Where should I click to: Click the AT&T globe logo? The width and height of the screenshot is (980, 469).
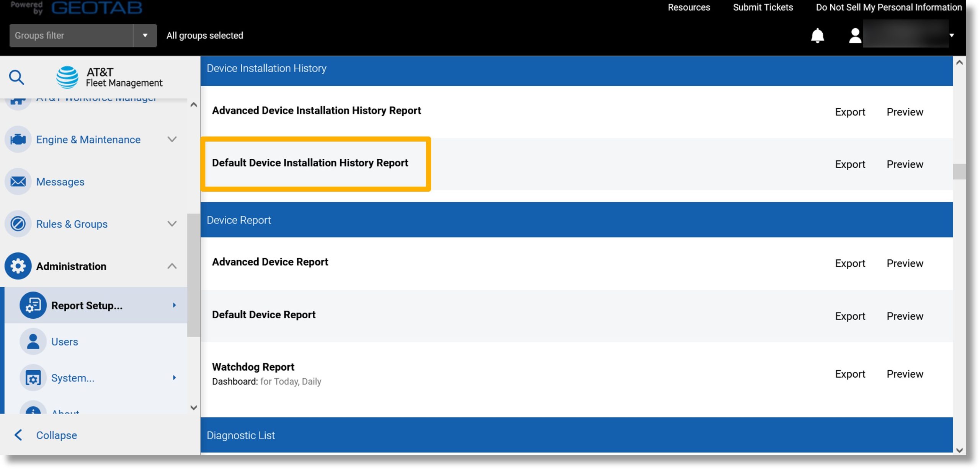67,77
